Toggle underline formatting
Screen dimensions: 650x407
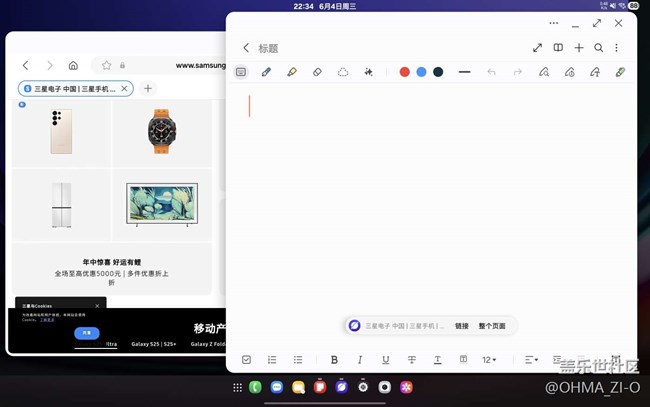pyautogui.click(x=386, y=360)
